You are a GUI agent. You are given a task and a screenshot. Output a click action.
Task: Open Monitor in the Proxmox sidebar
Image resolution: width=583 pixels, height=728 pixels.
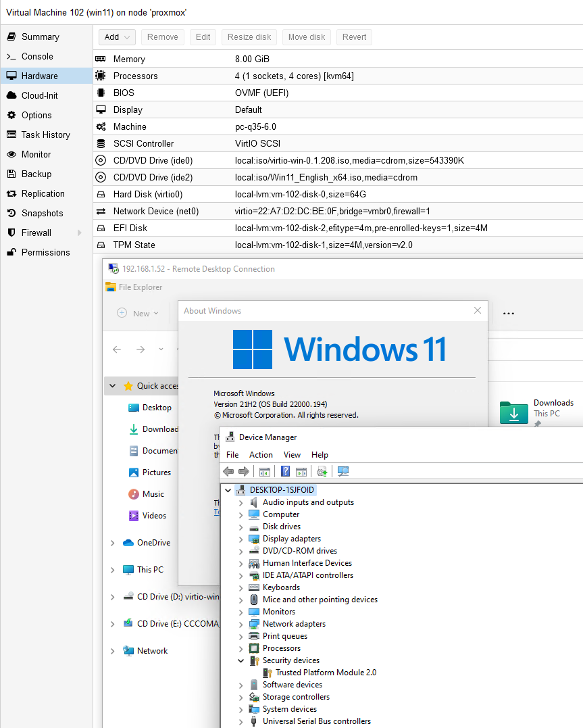click(47, 154)
